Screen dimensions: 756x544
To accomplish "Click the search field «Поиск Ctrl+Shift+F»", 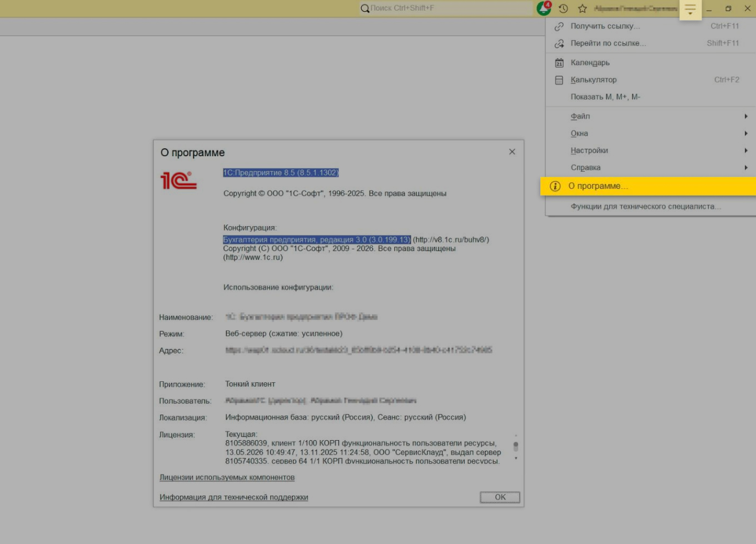I will (x=446, y=8).
